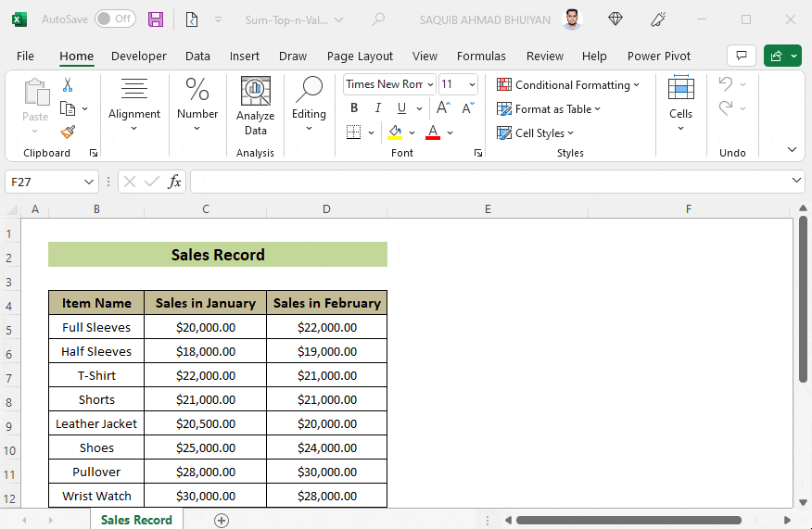Open the Cells group button
This screenshot has height=529, width=812.
680,104
